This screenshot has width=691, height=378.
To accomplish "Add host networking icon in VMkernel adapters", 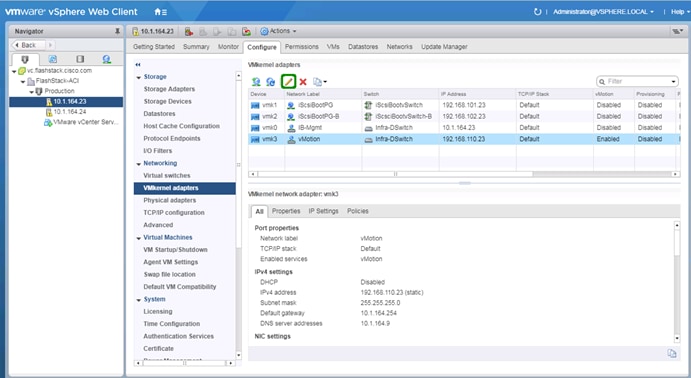I will point(256,82).
